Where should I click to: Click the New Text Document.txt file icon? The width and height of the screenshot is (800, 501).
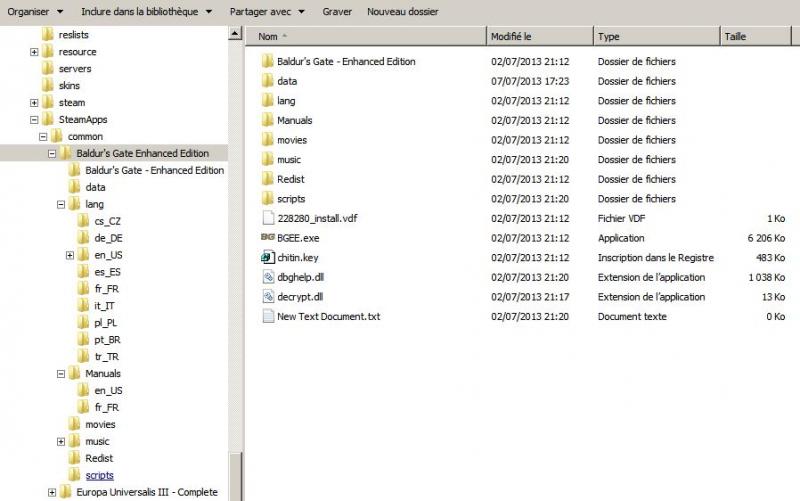coord(268,316)
